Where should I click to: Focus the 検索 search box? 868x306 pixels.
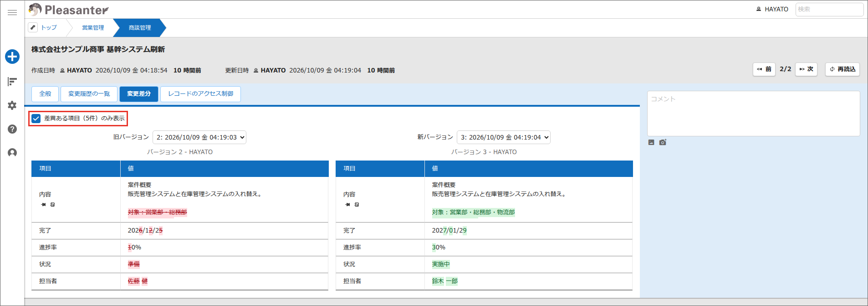coord(829,9)
